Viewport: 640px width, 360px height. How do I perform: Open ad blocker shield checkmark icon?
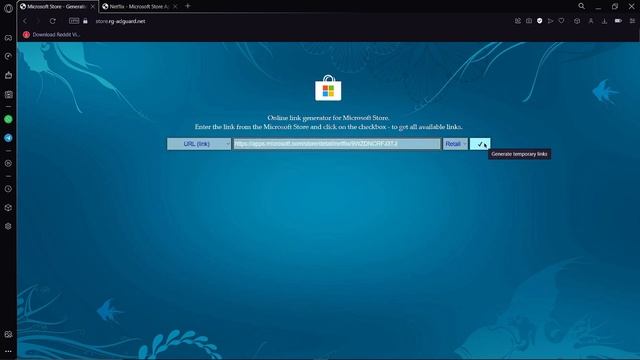click(540, 21)
